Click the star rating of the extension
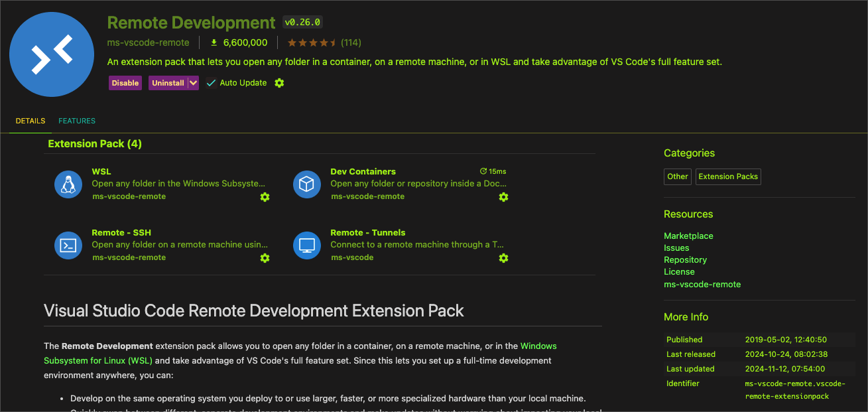Image resolution: width=868 pixels, height=412 pixels. pos(312,42)
